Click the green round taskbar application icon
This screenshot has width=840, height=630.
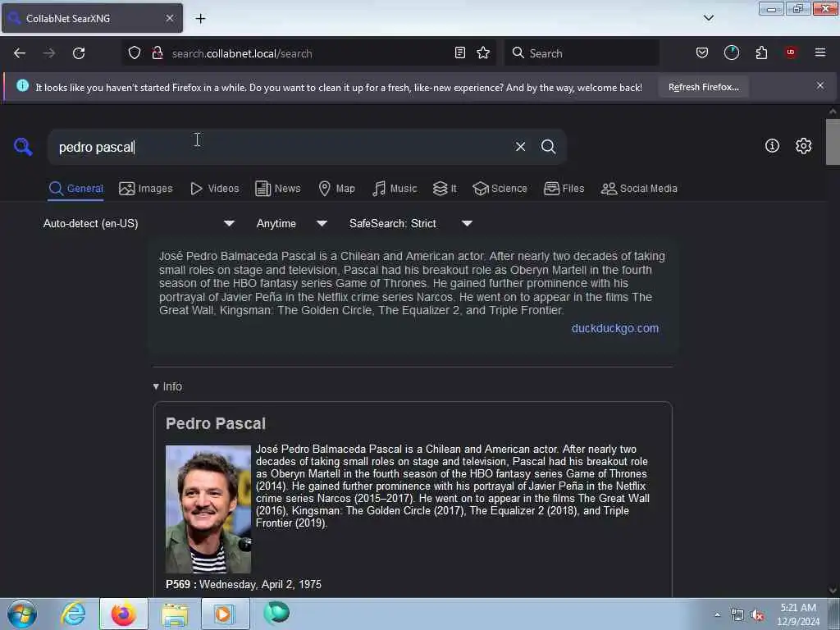click(x=276, y=613)
